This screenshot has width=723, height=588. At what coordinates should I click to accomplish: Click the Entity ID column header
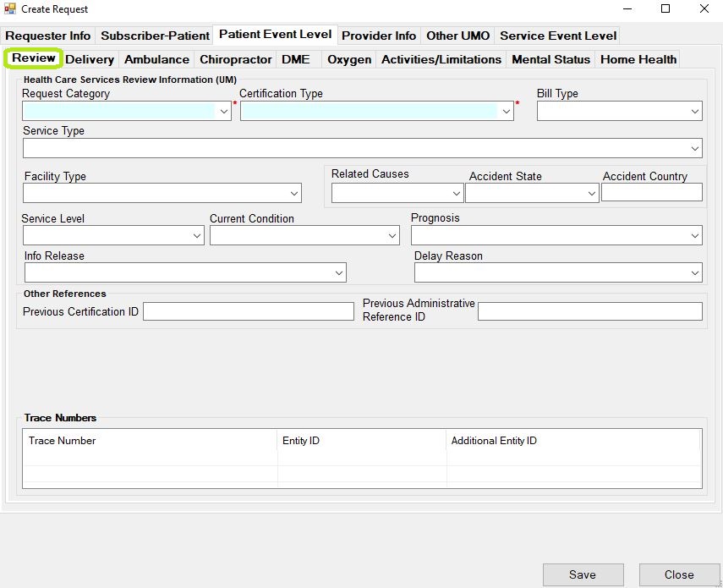pos(362,441)
